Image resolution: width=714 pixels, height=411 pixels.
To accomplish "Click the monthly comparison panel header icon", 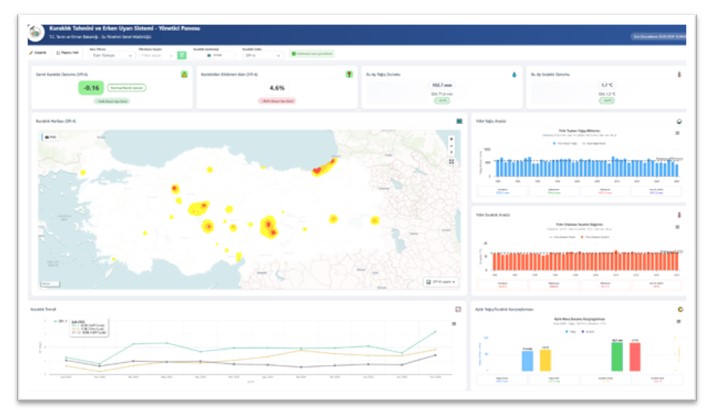I will 679,309.
